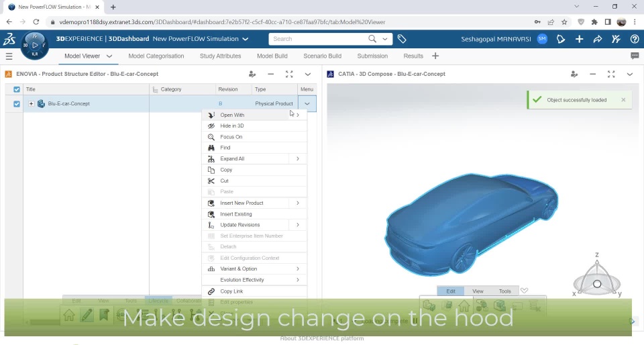Click into the Search input field
Image resolution: width=644 pixels, height=345 pixels.
(x=318, y=39)
